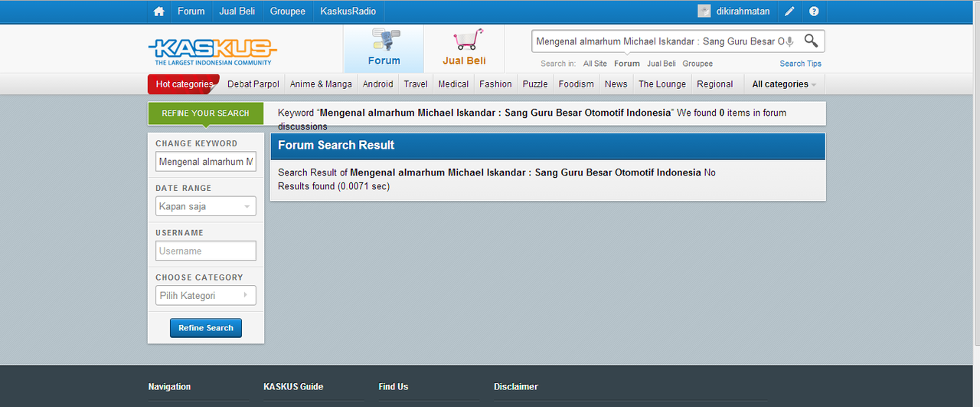
Task: Open the pencil edit icon in top bar
Action: 790,11
